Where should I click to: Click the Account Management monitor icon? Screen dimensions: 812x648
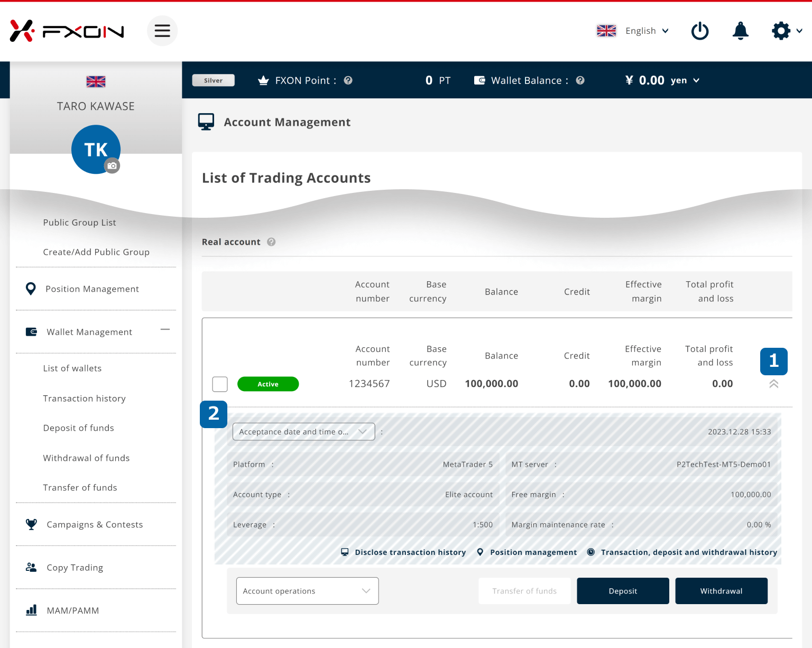coord(206,122)
